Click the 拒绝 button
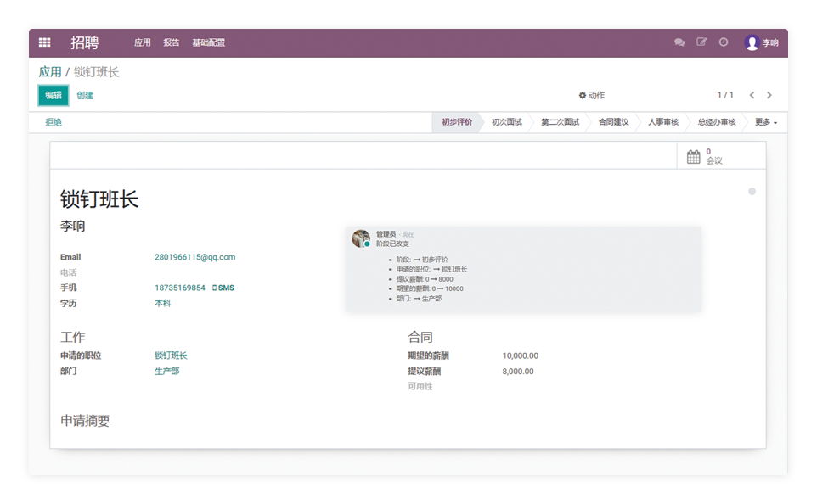 point(54,122)
